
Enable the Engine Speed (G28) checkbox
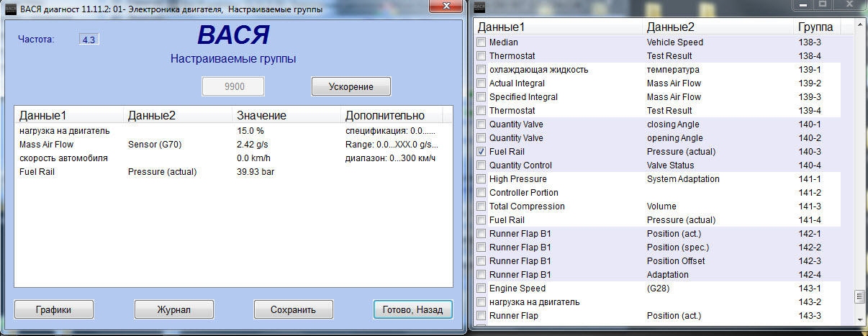click(x=482, y=289)
